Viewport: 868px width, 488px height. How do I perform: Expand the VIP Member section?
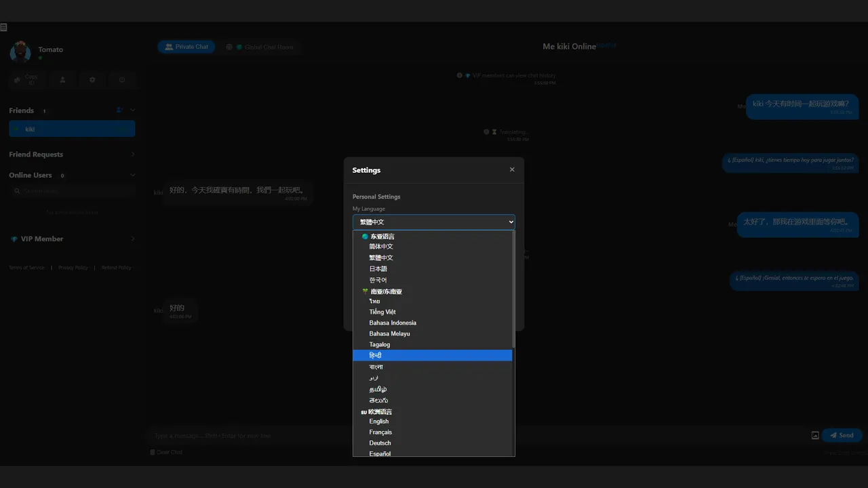point(72,239)
